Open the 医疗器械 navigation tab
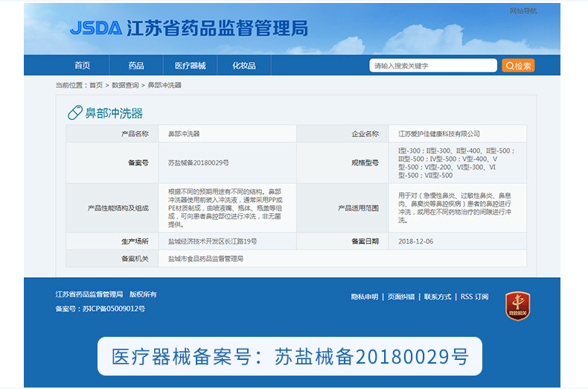This screenshot has width=588, height=389. [x=190, y=66]
